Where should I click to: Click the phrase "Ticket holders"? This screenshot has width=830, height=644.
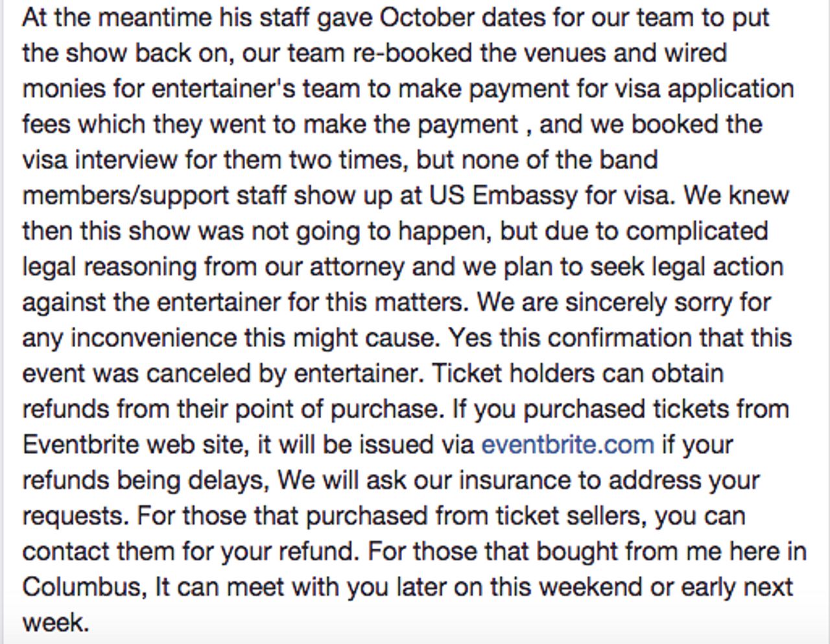[513, 374]
